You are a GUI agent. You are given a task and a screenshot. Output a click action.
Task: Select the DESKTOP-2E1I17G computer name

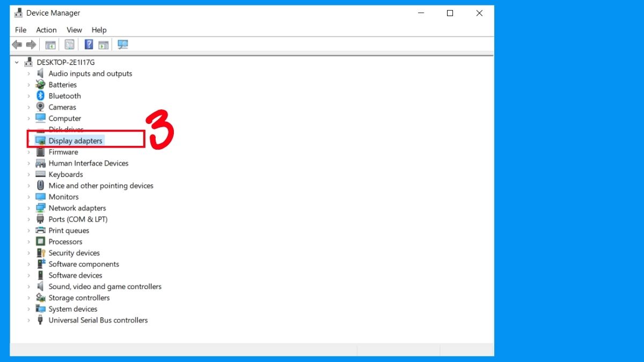(65, 62)
